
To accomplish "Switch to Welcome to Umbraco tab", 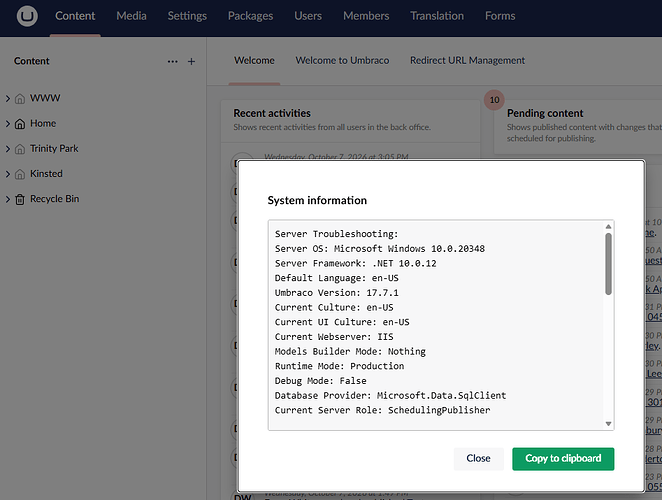I will point(342,60).
